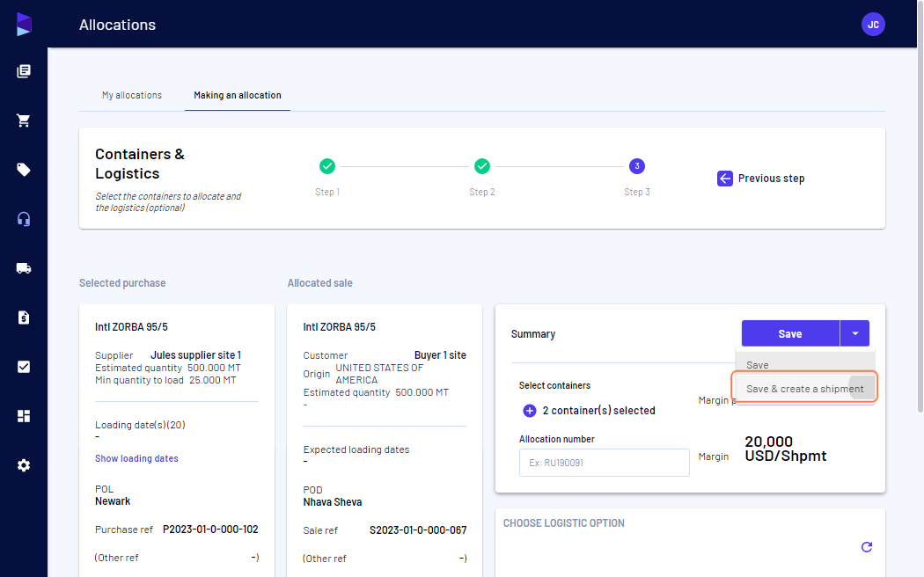Click the page vertical scrollbar

pyautogui.click(x=920, y=206)
